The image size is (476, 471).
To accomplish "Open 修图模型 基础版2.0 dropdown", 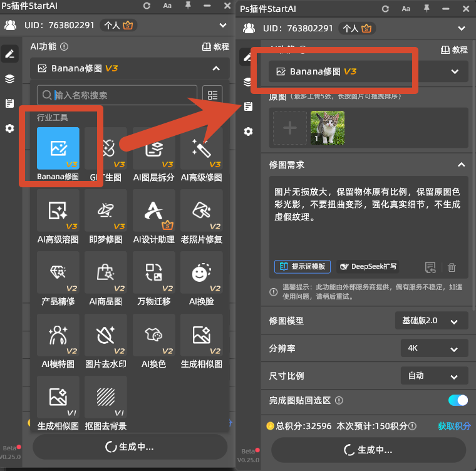I will pyautogui.click(x=432, y=321).
